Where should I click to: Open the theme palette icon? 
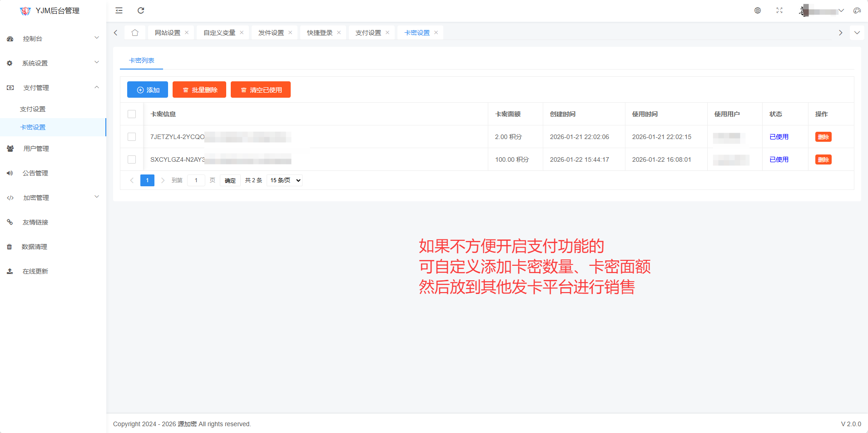coord(857,10)
